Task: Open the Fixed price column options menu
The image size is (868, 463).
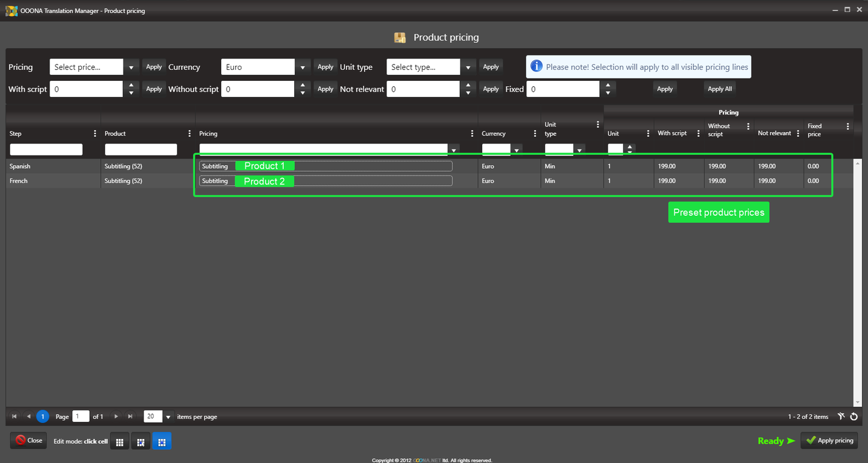Action: (848, 127)
